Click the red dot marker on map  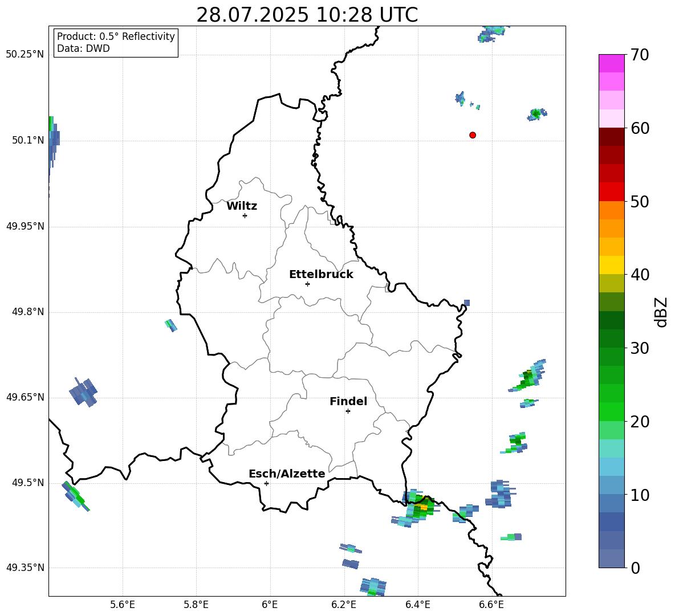point(473,135)
